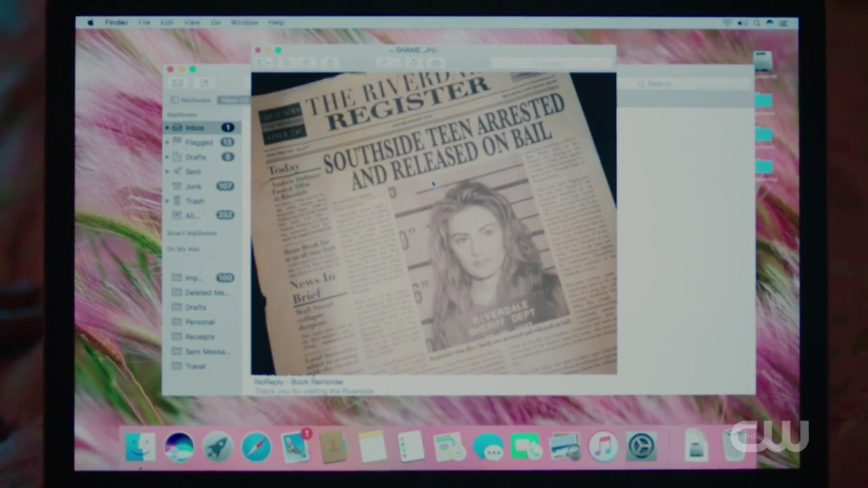Expand the Flagged mailbox disclosure triangle
The image size is (868, 488).
[x=168, y=142]
